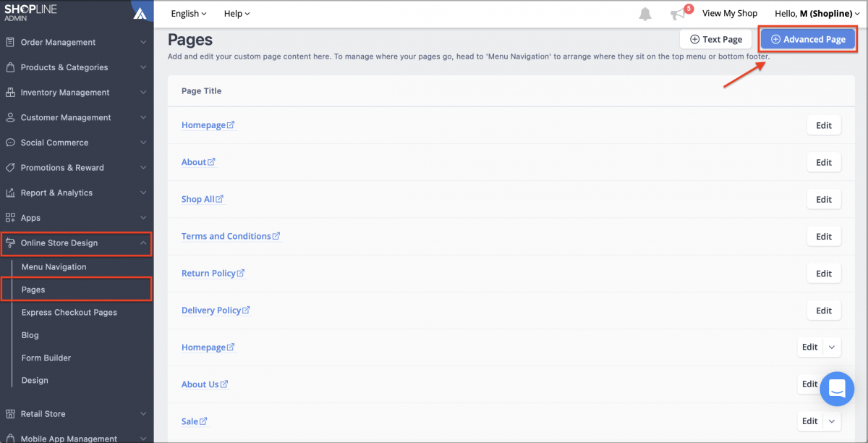Screen dimensions: 868x443
Task: Click the notification bell icon
Action: point(644,14)
